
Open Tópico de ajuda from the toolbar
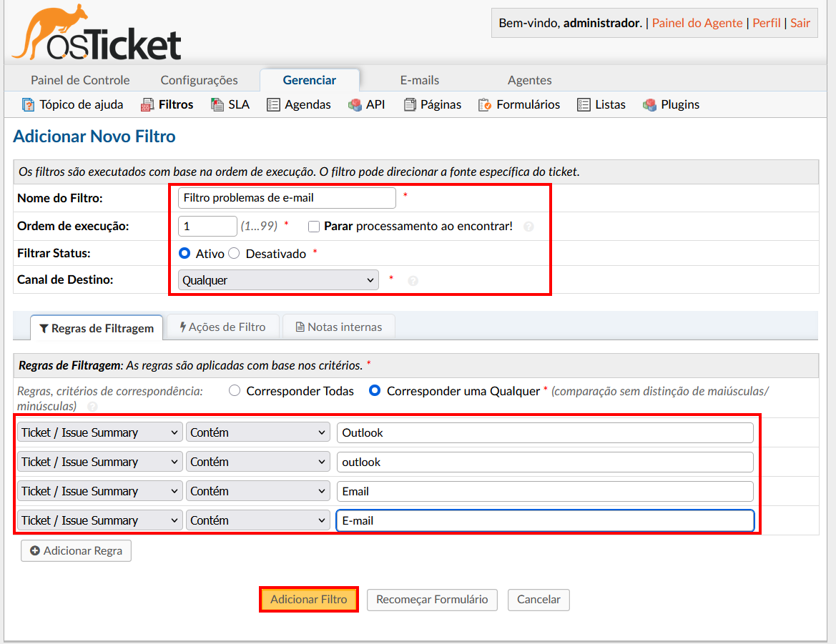(28, 104)
